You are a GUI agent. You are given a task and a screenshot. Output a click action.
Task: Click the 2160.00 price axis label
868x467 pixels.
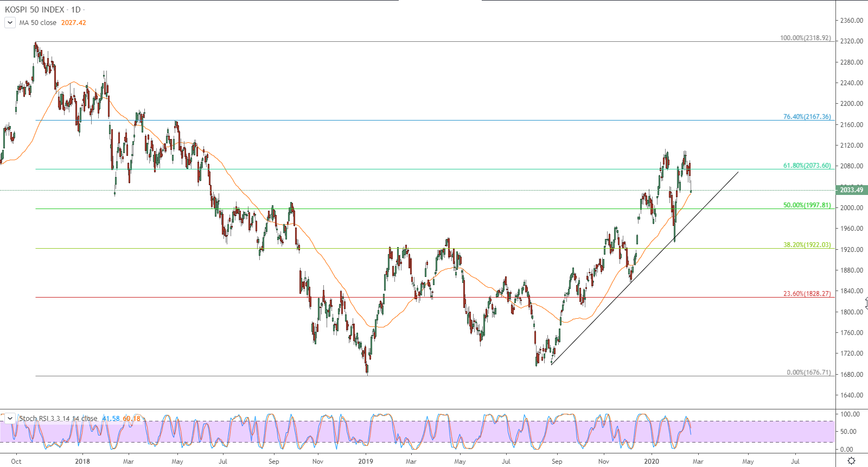851,125
